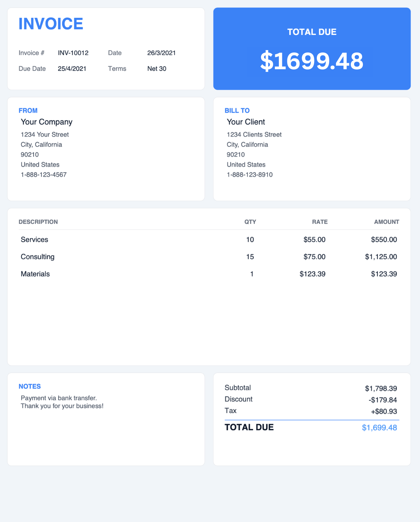Click the Discount label
Image resolution: width=420 pixels, height=522 pixels.
tap(239, 399)
